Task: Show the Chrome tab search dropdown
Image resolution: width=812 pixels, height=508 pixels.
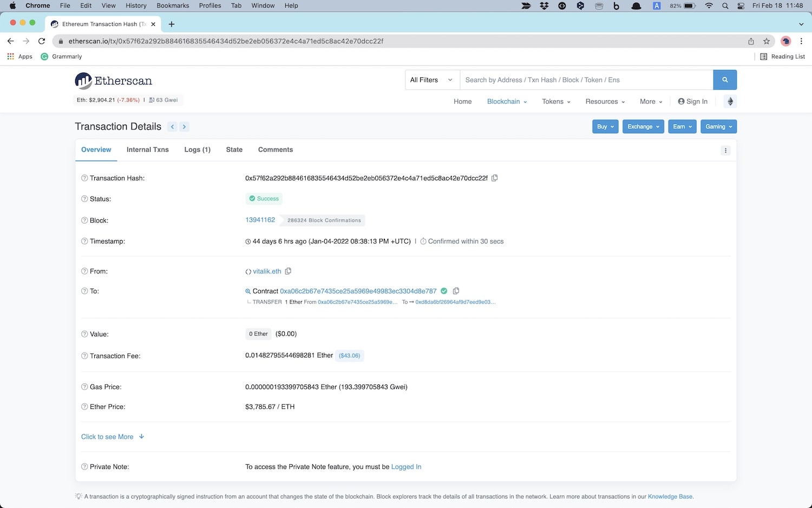Action: point(801,24)
